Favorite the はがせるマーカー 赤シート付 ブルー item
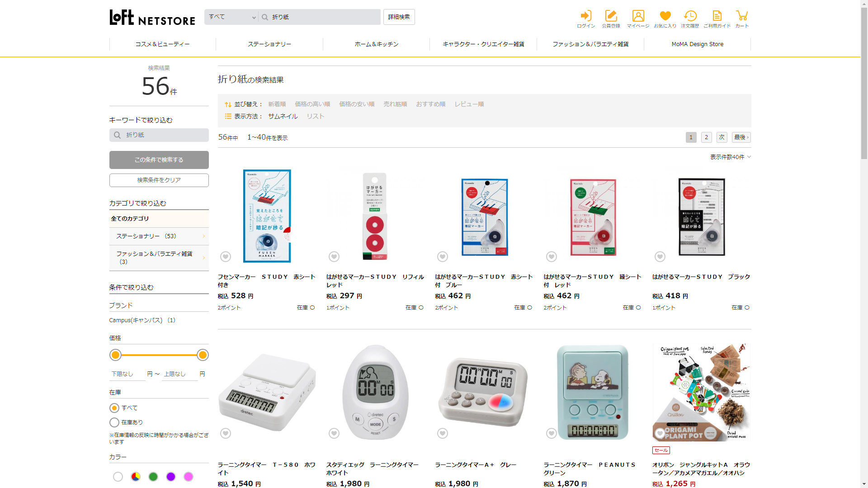Image resolution: width=868 pixels, height=488 pixels. pyautogui.click(x=443, y=257)
